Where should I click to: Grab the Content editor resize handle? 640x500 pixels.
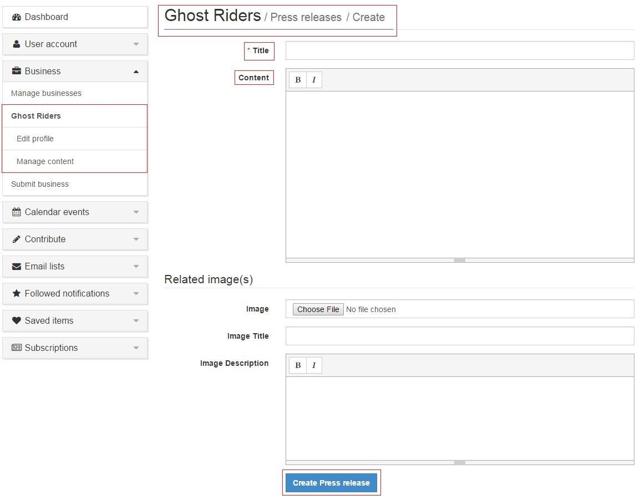(460, 260)
